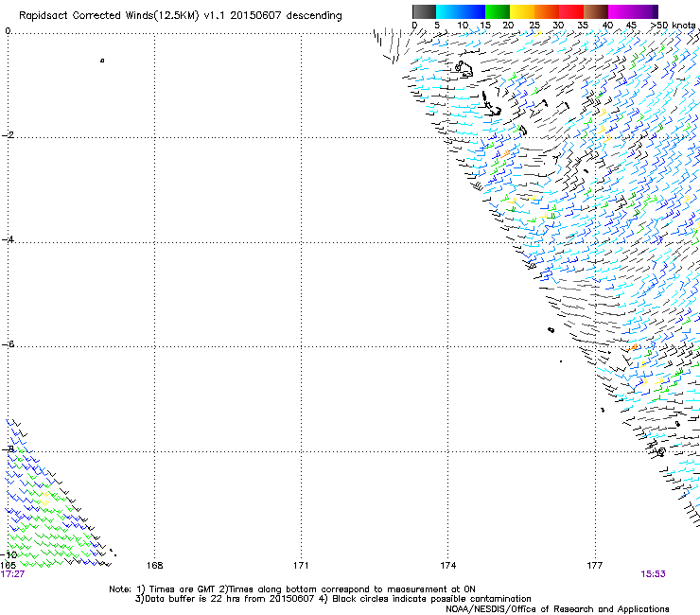Click the '-2' latitude axis label
This screenshot has height=615, width=700.
tap(8, 135)
